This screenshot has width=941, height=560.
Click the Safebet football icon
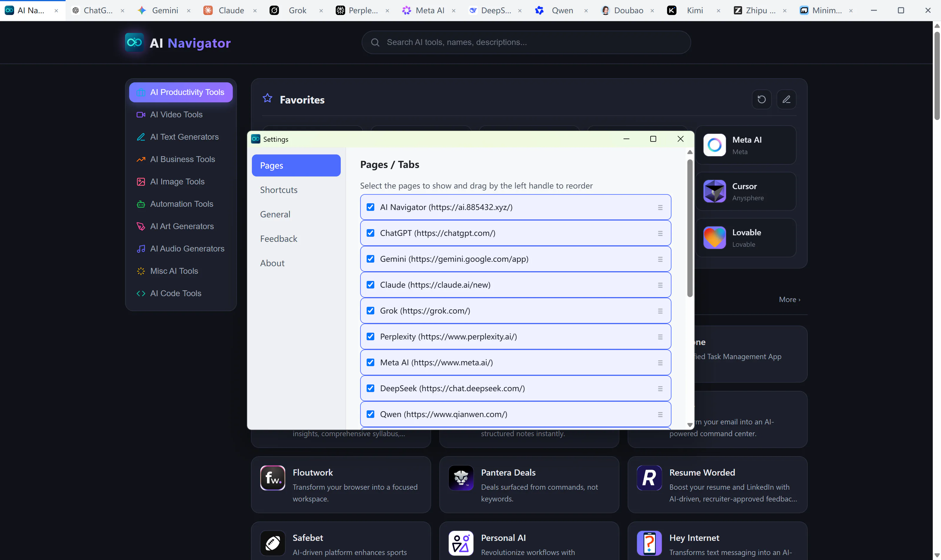(x=272, y=543)
